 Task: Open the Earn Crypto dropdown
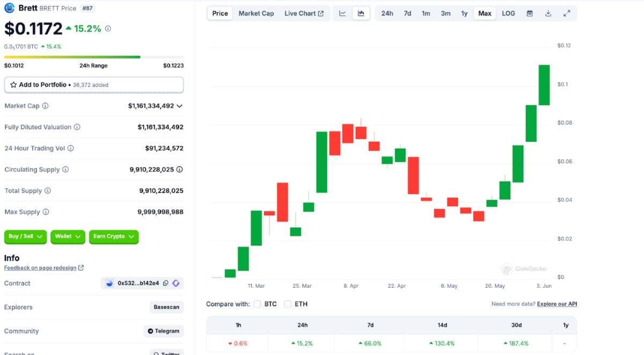pyautogui.click(x=113, y=236)
